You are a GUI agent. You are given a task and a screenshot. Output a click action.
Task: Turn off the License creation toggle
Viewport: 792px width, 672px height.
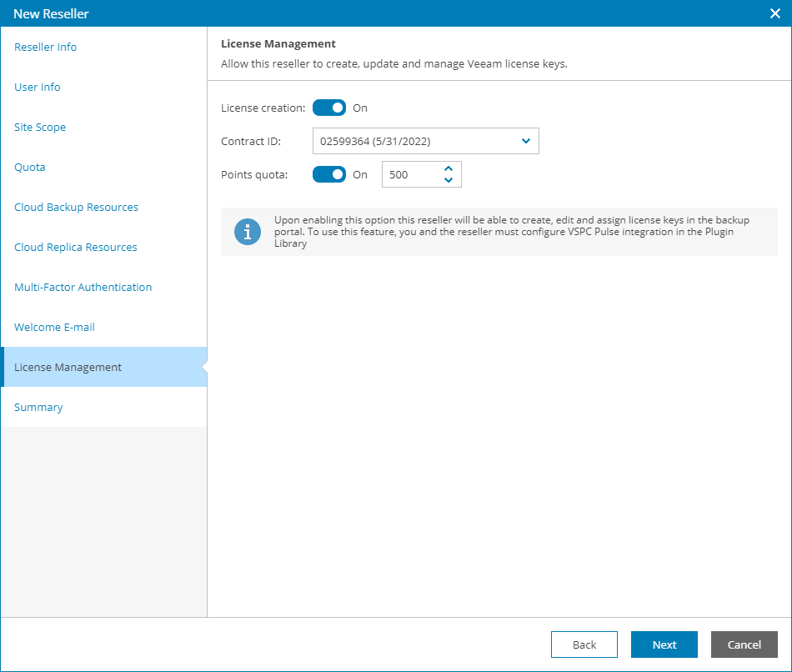click(x=329, y=108)
